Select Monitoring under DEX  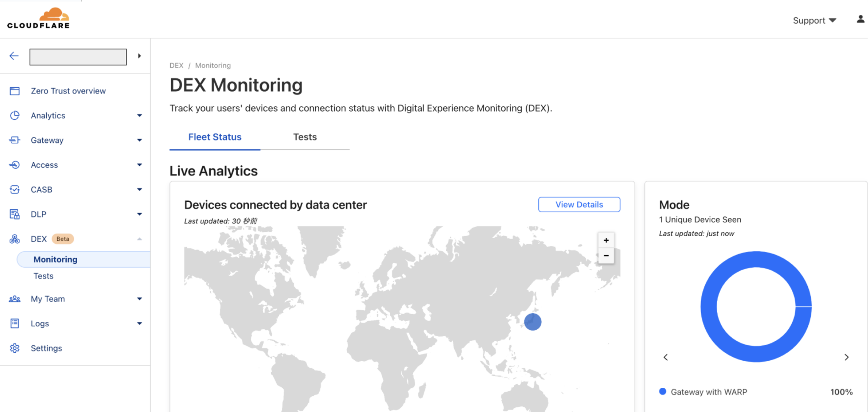[55, 259]
